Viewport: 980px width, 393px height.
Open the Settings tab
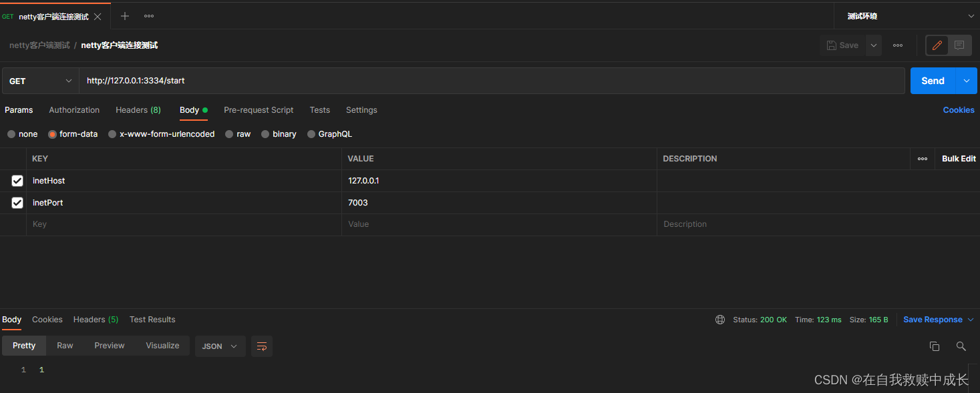point(361,110)
